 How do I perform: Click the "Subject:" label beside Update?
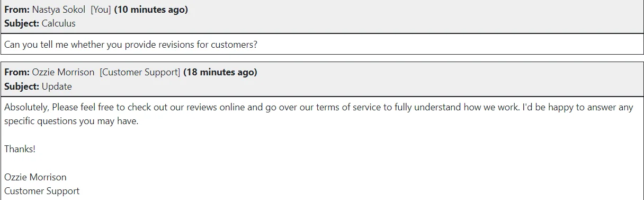click(22, 86)
